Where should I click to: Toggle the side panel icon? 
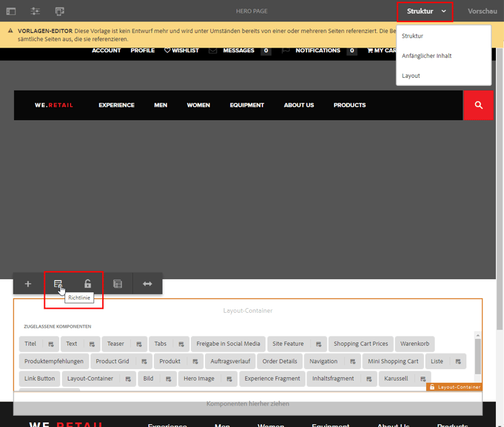tap(11, 11)
